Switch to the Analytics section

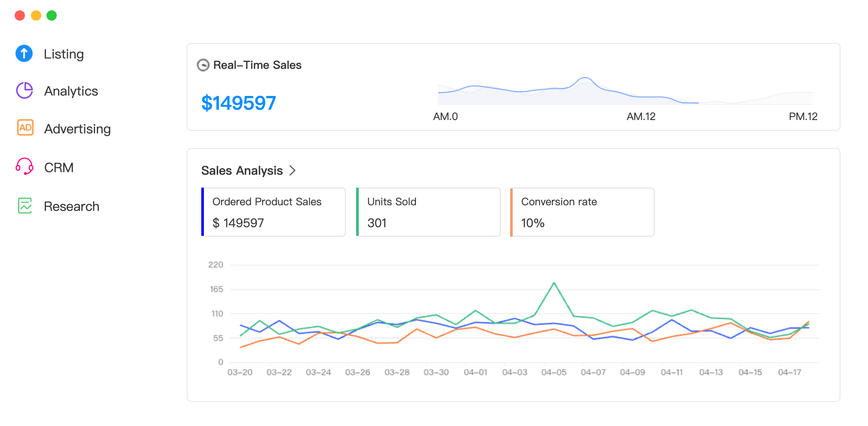[x=71, y=91]
